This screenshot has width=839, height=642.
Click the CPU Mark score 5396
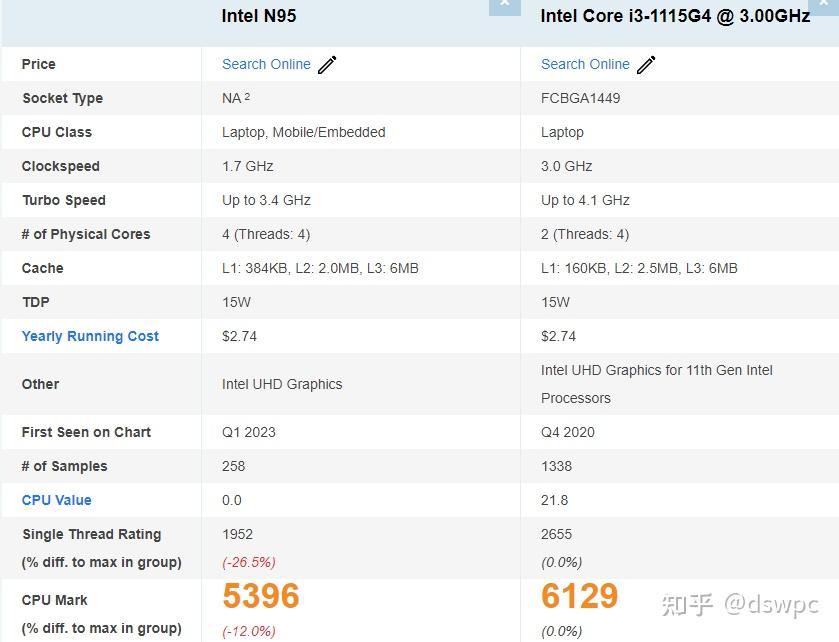[260, 595]
